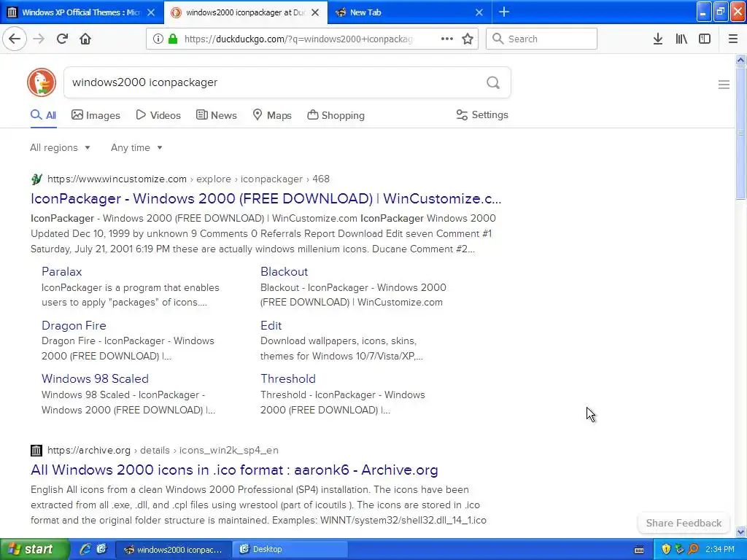Click the address bar URL
The width and height of the screenshot is (747, 560).
coord(298,39)
